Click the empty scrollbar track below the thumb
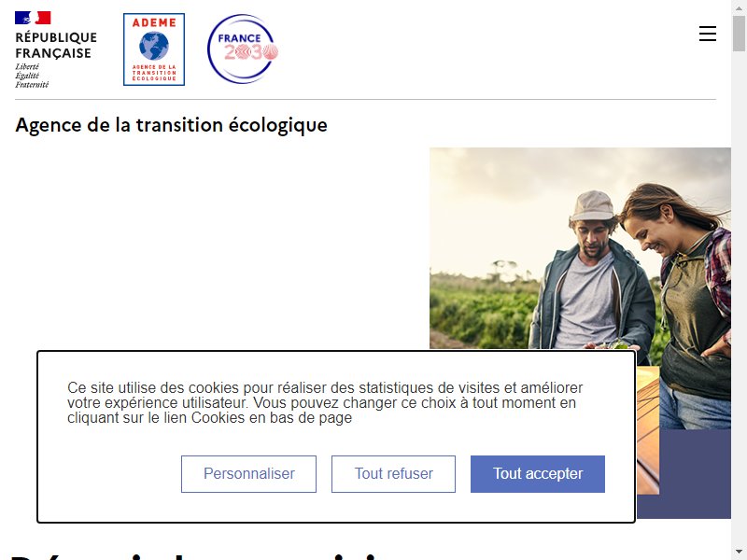Screen dimensions: 747x560 739,299
